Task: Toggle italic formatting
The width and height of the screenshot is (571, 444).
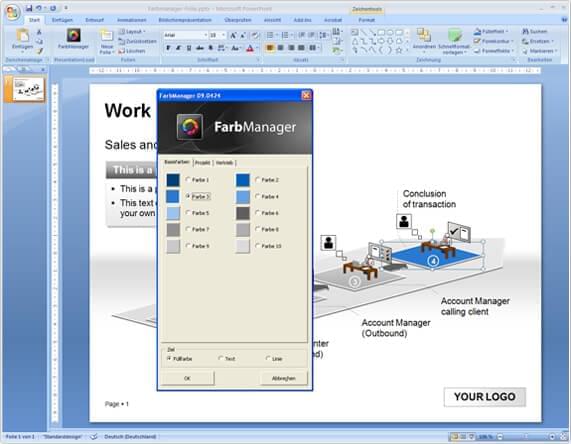Action: pos(178,48)
